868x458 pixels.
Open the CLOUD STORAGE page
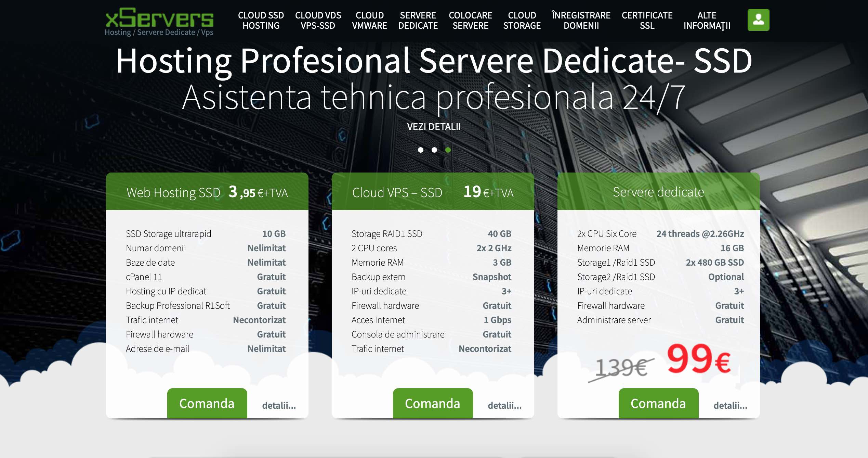[x=522, y=21]
